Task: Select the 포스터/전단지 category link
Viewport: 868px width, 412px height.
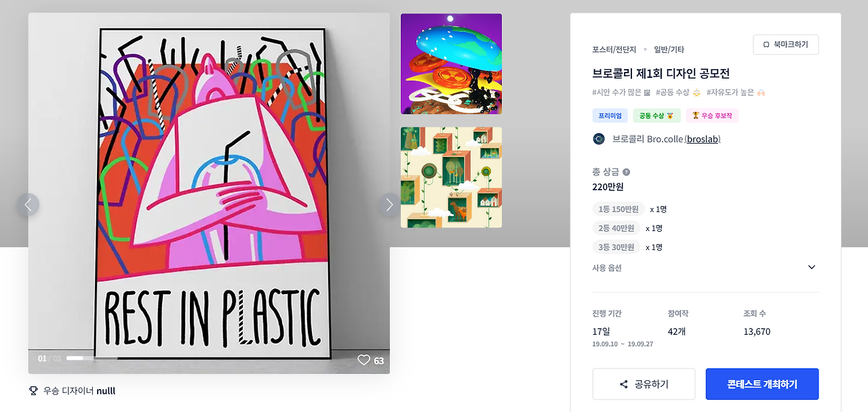Action: click(613, 49)
